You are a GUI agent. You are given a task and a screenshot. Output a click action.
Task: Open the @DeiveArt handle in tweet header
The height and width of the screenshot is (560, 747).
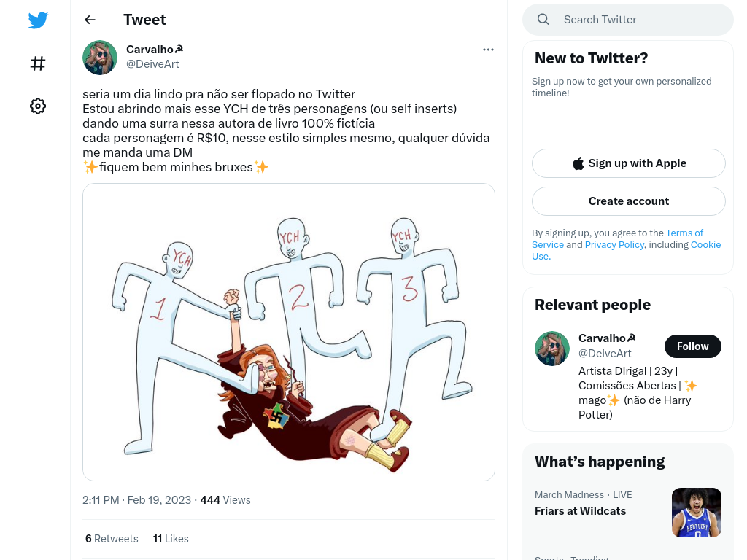pyautogui.click(x=152, y=64)
